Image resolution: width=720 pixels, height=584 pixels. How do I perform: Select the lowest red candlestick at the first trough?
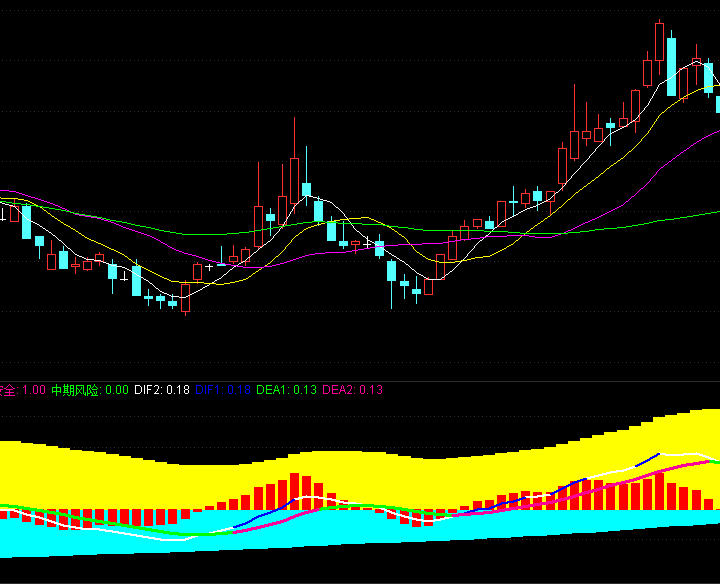coord(186,298)
